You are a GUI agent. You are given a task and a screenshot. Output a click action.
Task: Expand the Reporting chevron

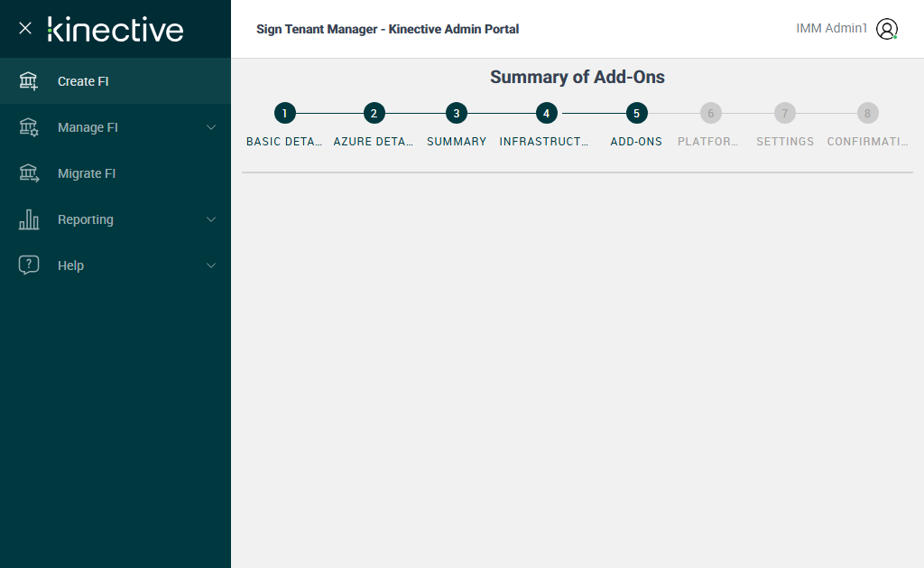point(211,219)
